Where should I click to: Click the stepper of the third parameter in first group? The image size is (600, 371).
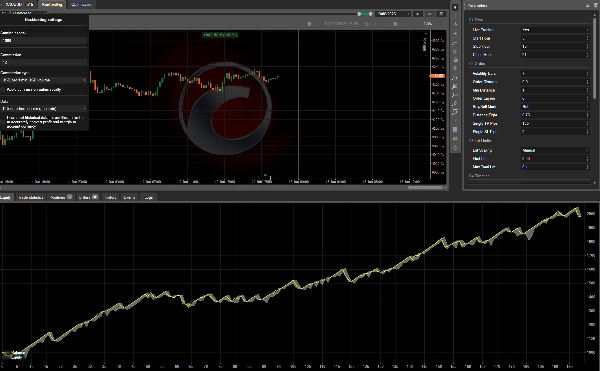[x=587, y=47]
